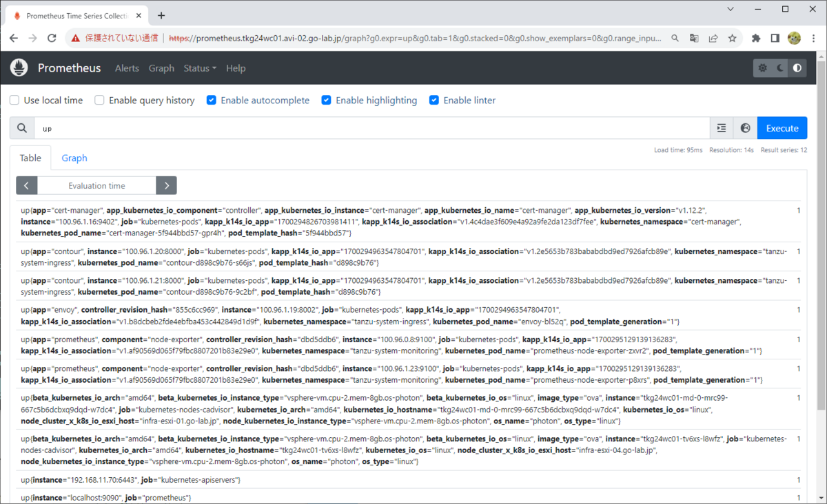Bookmark this page with star icon
Viewport: 827px width, 504px height.
pos(732,39)
